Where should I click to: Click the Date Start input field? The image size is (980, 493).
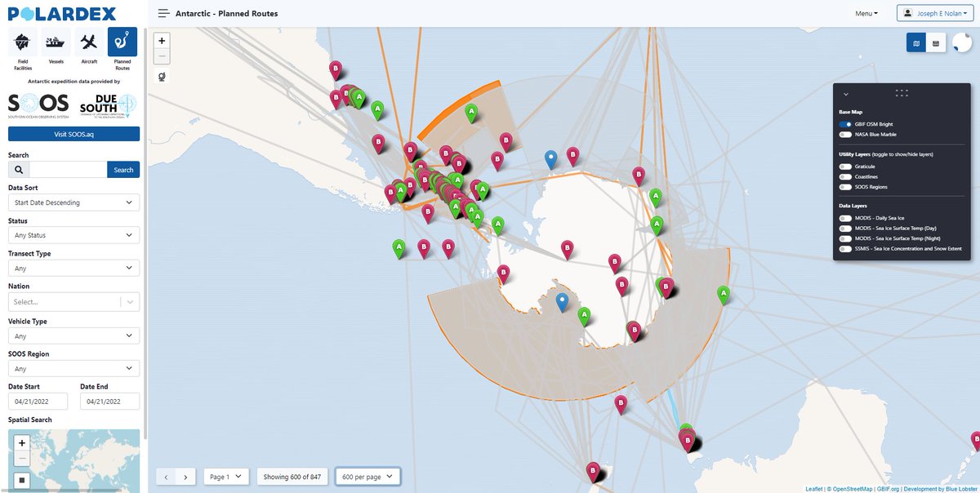(37, 401)
